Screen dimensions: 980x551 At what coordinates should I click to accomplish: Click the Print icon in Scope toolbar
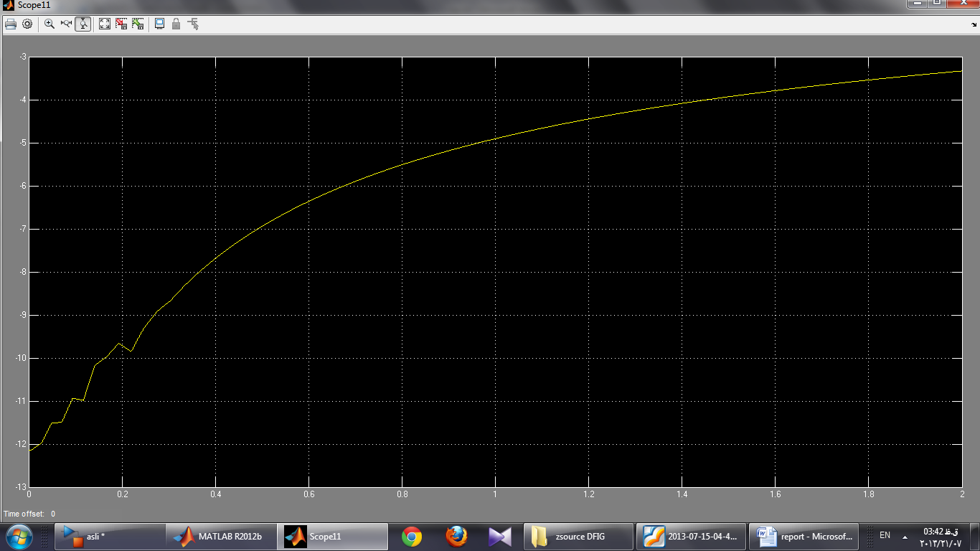coord(11,24)
